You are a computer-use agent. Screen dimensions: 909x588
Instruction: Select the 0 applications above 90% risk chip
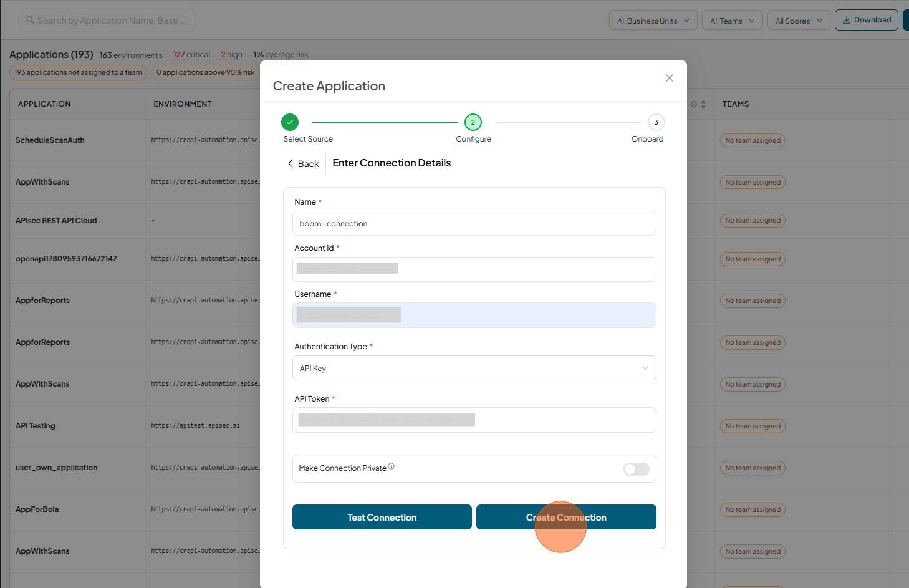tap(206, 72)
